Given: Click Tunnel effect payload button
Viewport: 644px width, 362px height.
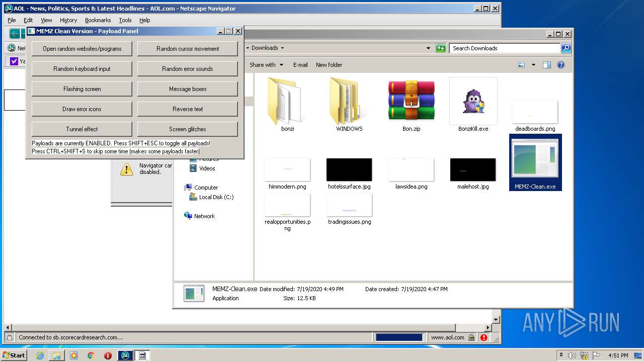Looking at the screenshot, I should tap(82, 129).
